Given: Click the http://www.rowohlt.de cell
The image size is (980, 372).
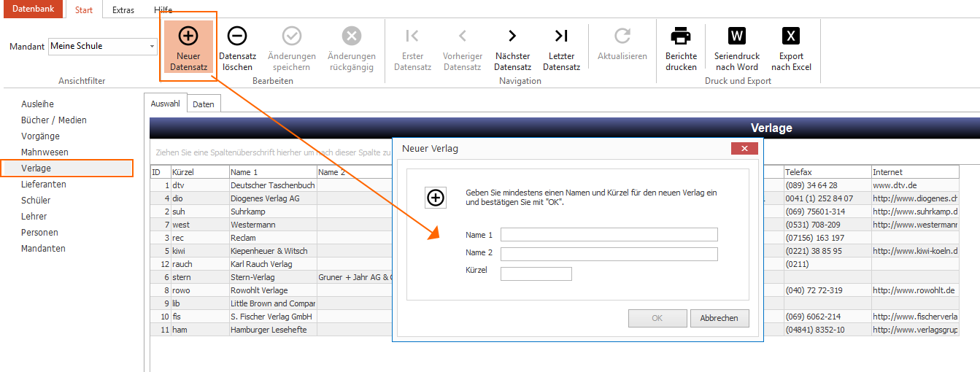Looking at the screenshot, I should [x=915, y=290].
